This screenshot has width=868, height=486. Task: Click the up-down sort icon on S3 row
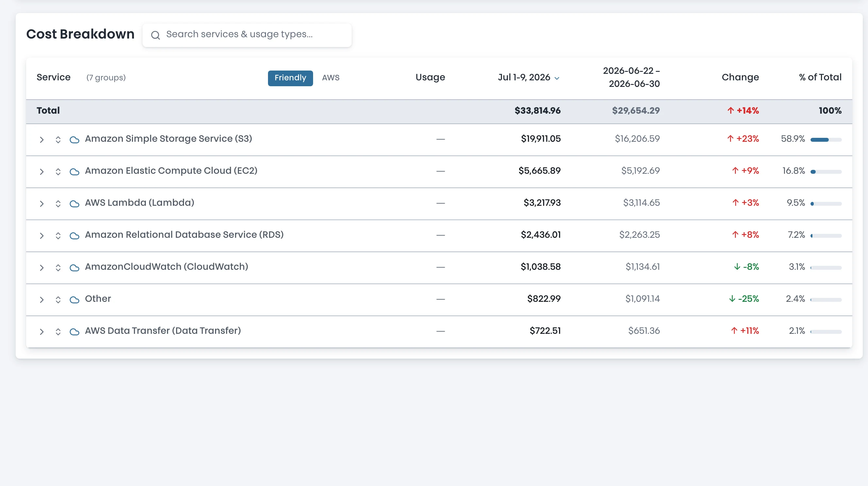58,140
